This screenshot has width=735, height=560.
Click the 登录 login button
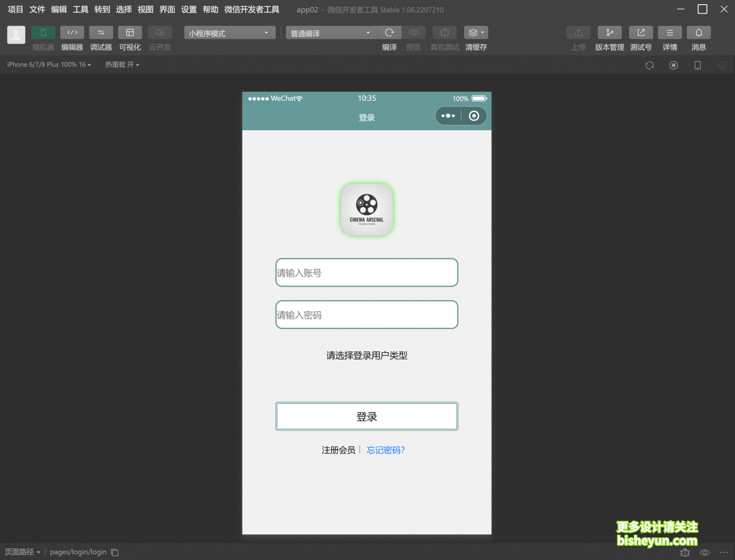click(367, 416)
